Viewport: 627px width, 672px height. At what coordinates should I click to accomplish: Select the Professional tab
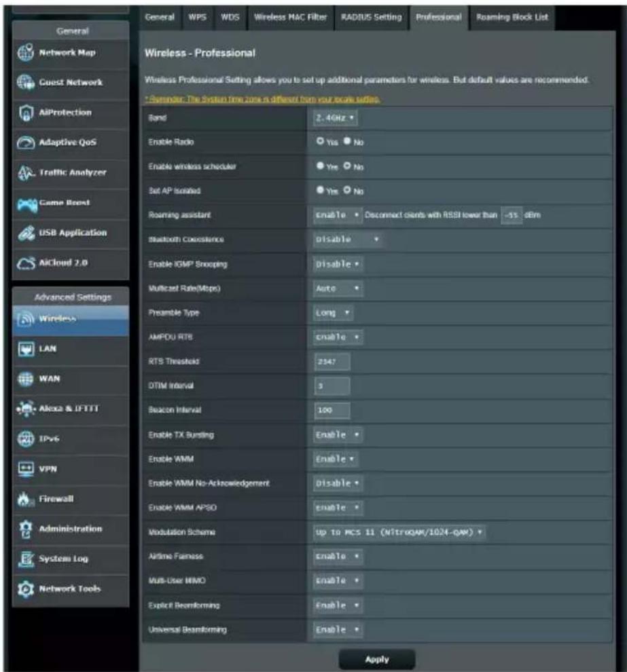tap(439, 18)
